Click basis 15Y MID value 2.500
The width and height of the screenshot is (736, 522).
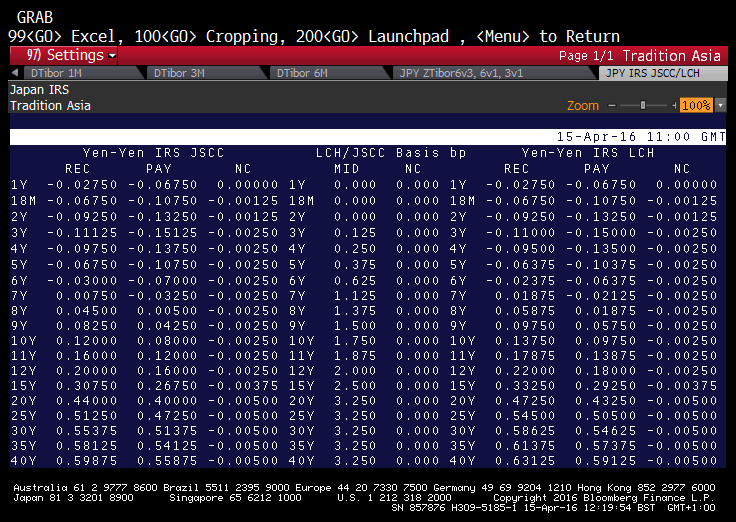coord(355,386)
